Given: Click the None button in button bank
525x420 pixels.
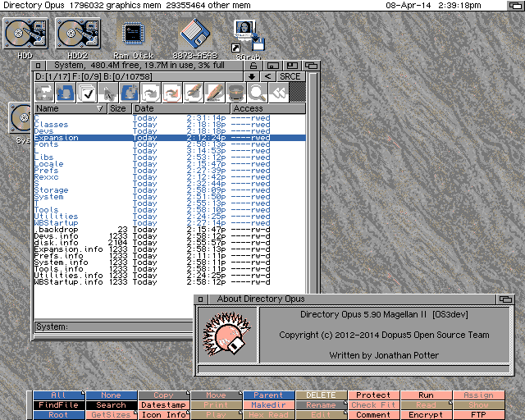Looking at the screenshot, I should [x=112, y=395].
